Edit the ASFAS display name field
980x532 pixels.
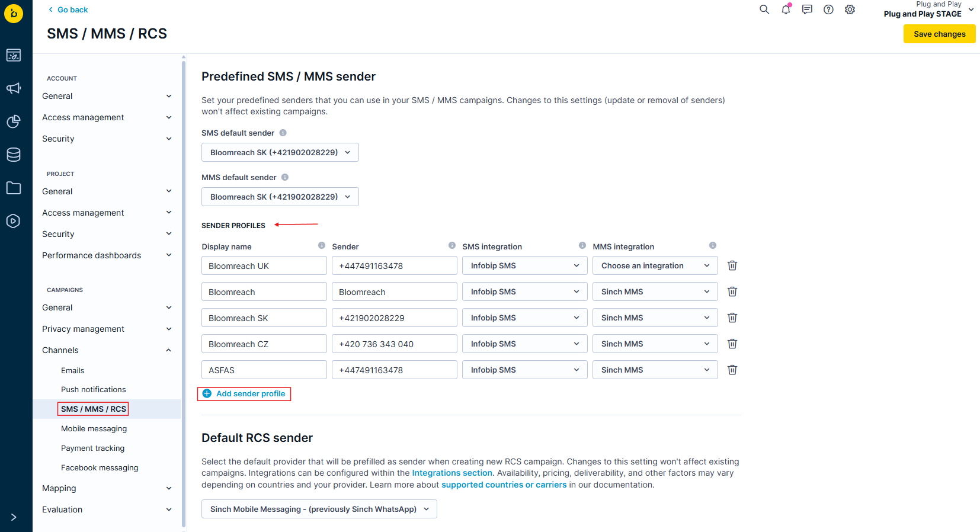[264, 370]
